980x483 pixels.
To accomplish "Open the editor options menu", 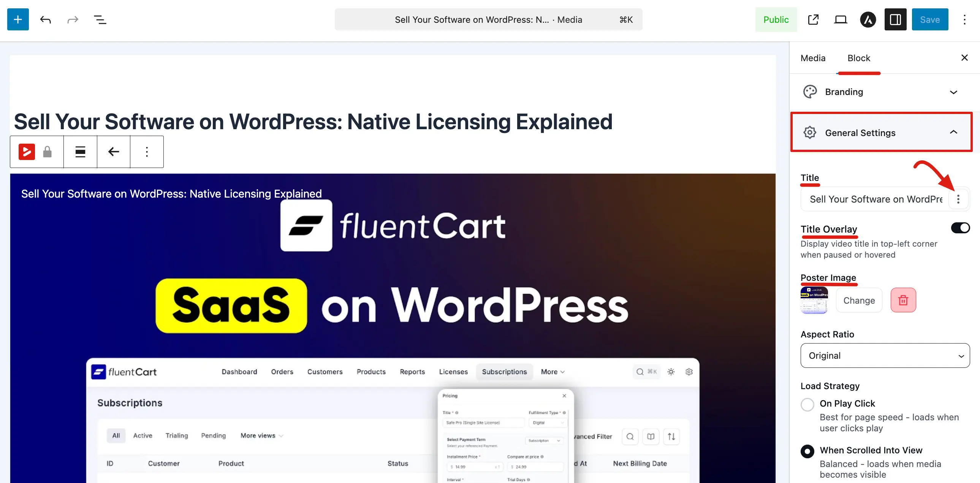I will (x=964, y=19).
